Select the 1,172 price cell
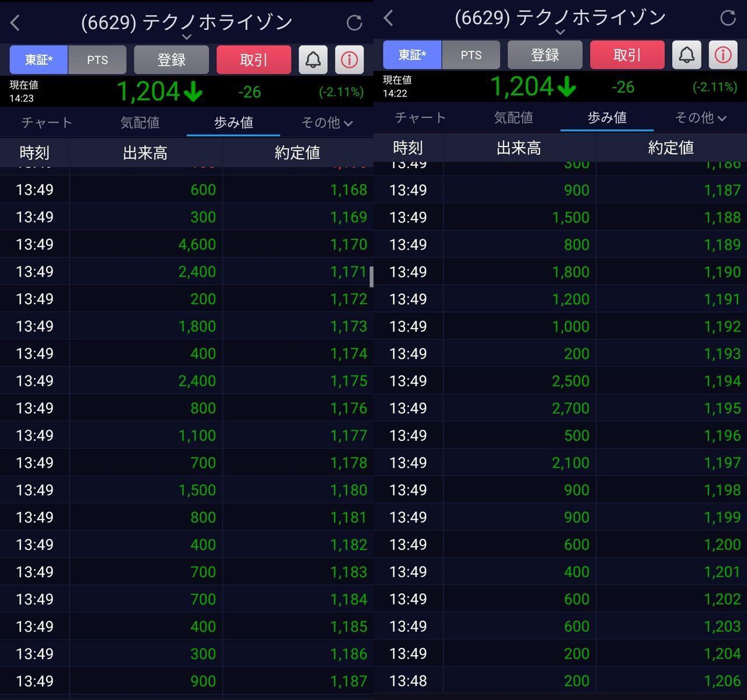Viewport: 747px width, 700px height. click(298, 299)
